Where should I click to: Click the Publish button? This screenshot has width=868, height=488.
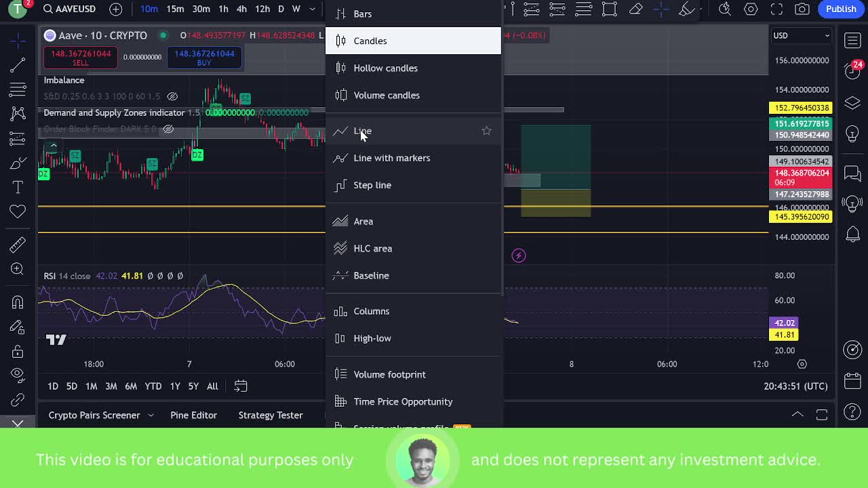click(x=841, y=9)
